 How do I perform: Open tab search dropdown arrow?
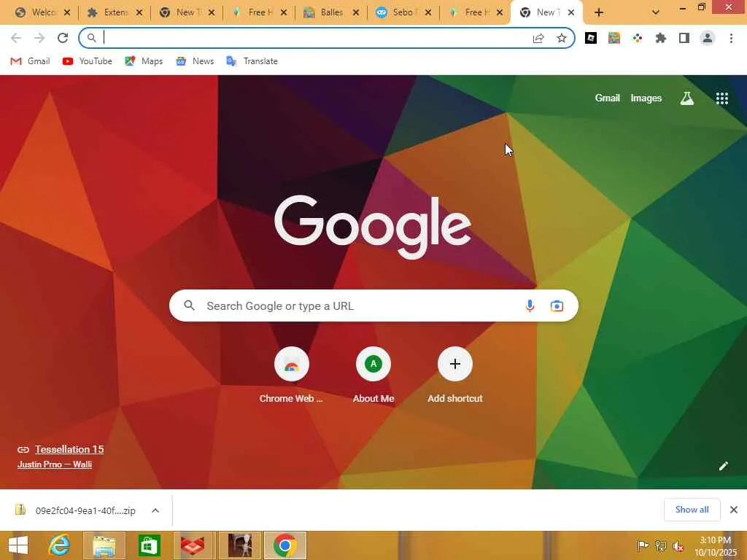656,12
